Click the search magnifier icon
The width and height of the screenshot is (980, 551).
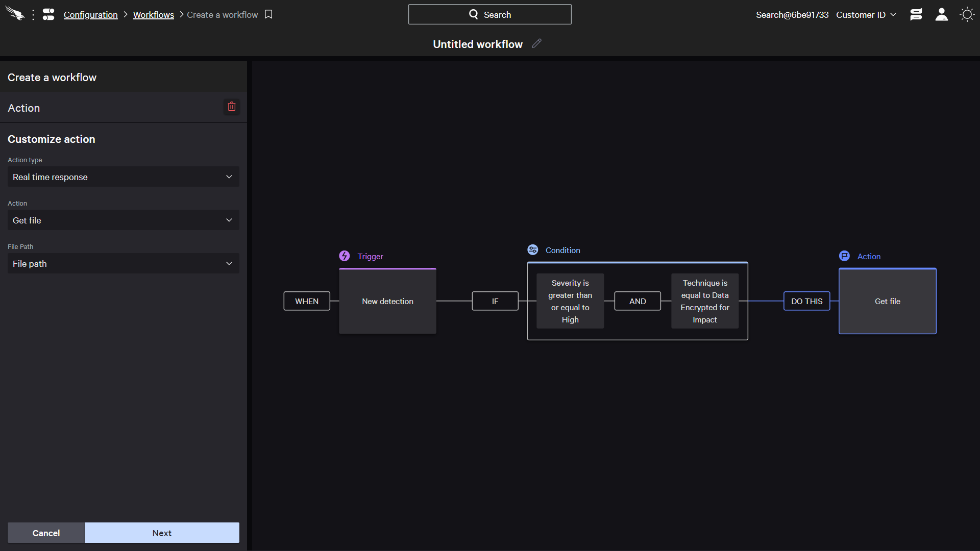[x=474, y=14]
